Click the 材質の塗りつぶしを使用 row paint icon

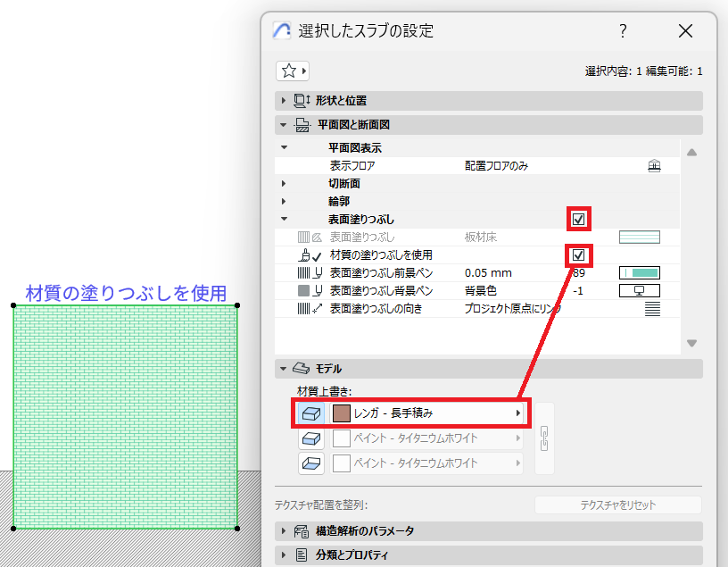310,255
